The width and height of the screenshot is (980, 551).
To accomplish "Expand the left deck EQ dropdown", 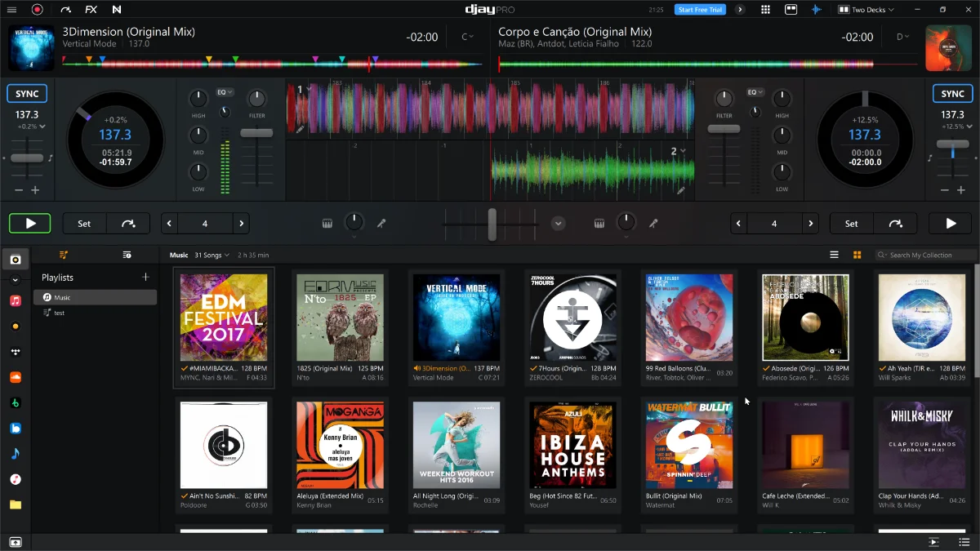I will click(x=225, y=92).
